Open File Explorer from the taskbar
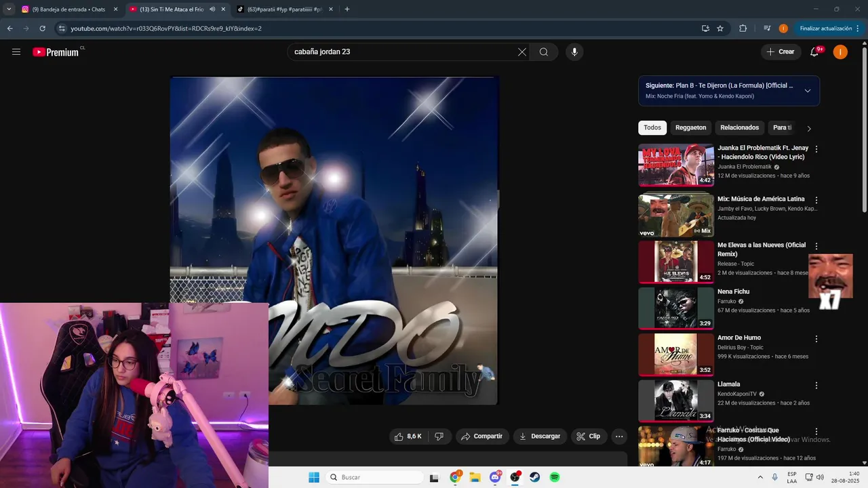Image resolution: width=868 pixels, height=488 pixels. [x=475, y=477]
